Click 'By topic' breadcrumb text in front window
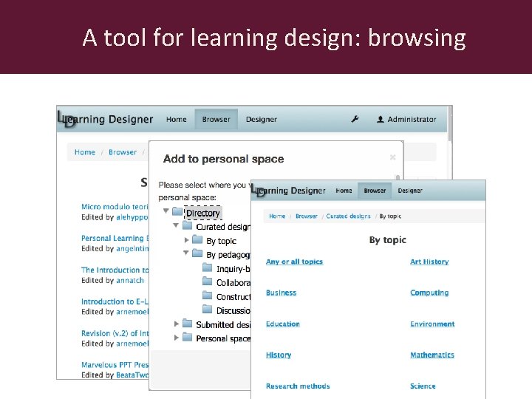The width and height of the screenshot is (532, 399). [x=390, y=216]
